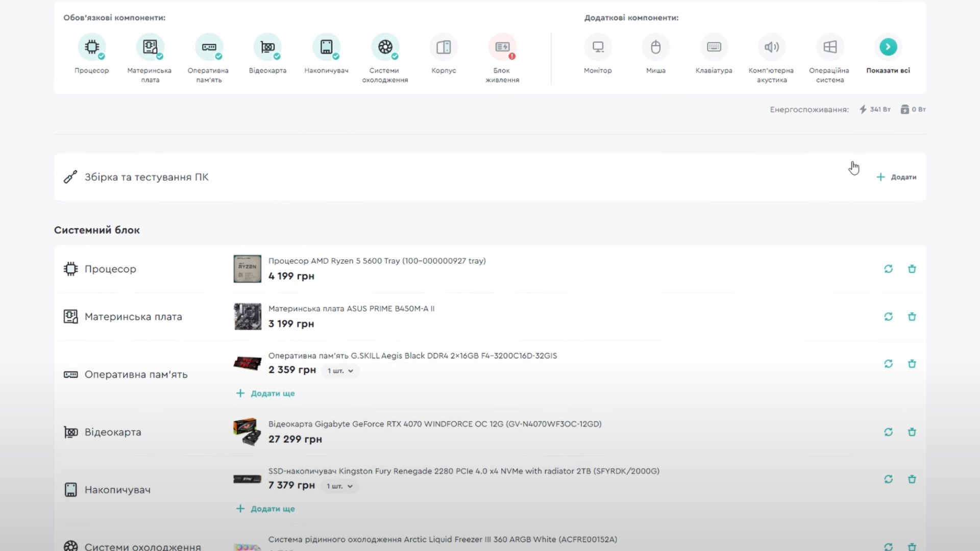Open Процесор AMD Ryzen 5 5600 Tray link

click(x=377, y=261)
